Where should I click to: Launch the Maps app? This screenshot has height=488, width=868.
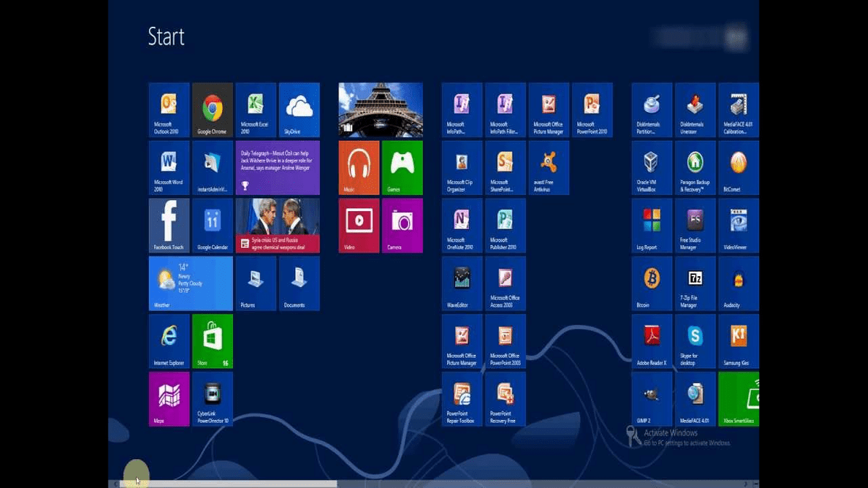169,399
